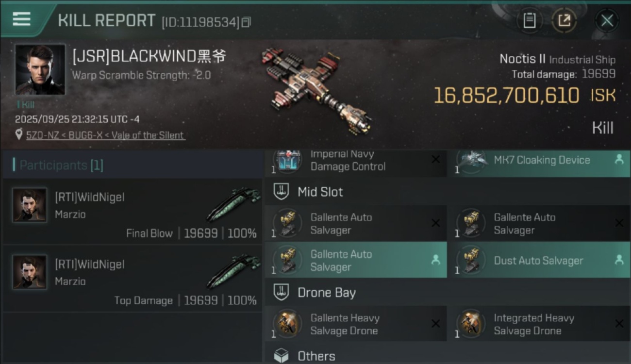This screenshot has height=364, width=631.
Task: Open the 5Z0-NZ location link
Action: point(105,135)
